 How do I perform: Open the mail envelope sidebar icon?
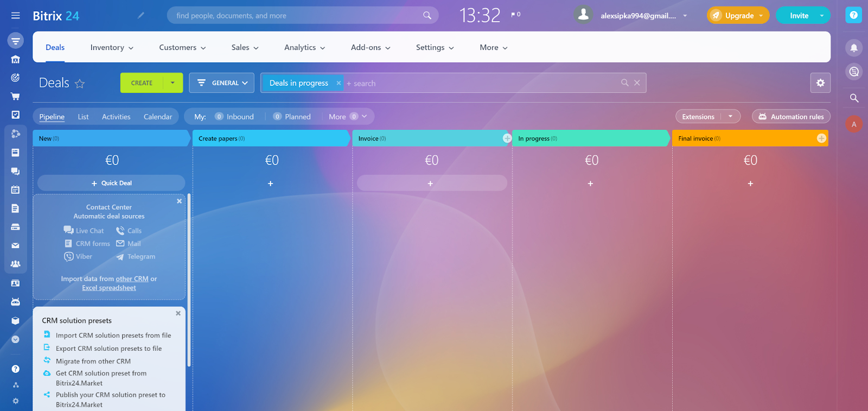15,245
